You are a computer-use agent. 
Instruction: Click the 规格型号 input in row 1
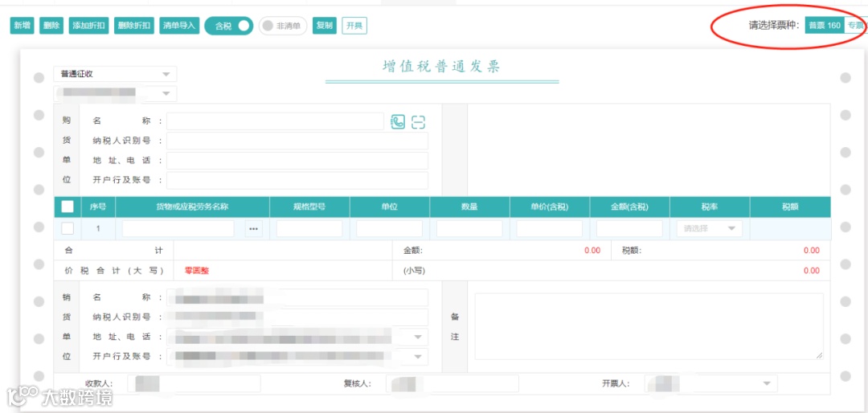click(309, 229)
